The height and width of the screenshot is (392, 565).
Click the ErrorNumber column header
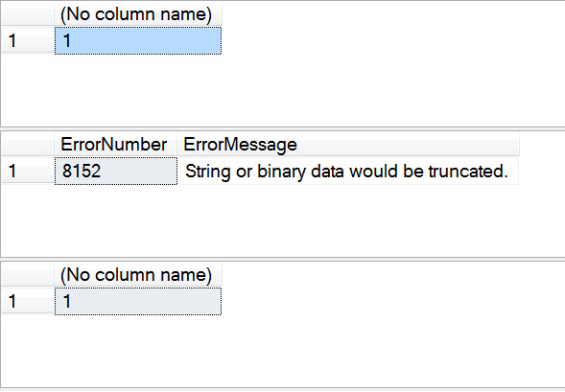click(116, 145)
